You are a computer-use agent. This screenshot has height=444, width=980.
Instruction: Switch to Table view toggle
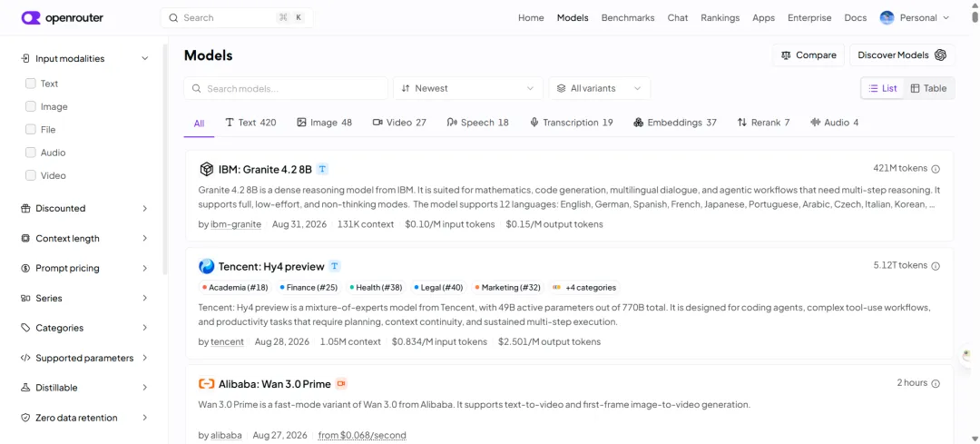pyautogui.click(x=929, y=88)
